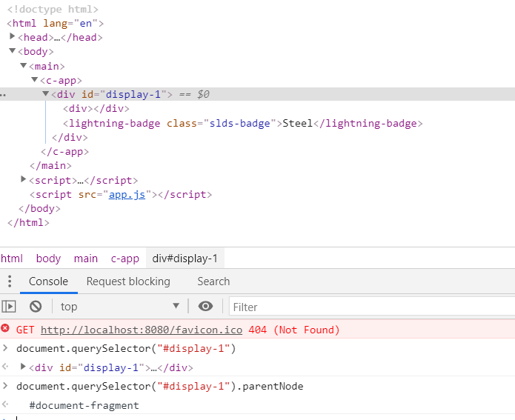Show the console sidebar
Viewport: 515px width, 420px height.
point(9,307)
